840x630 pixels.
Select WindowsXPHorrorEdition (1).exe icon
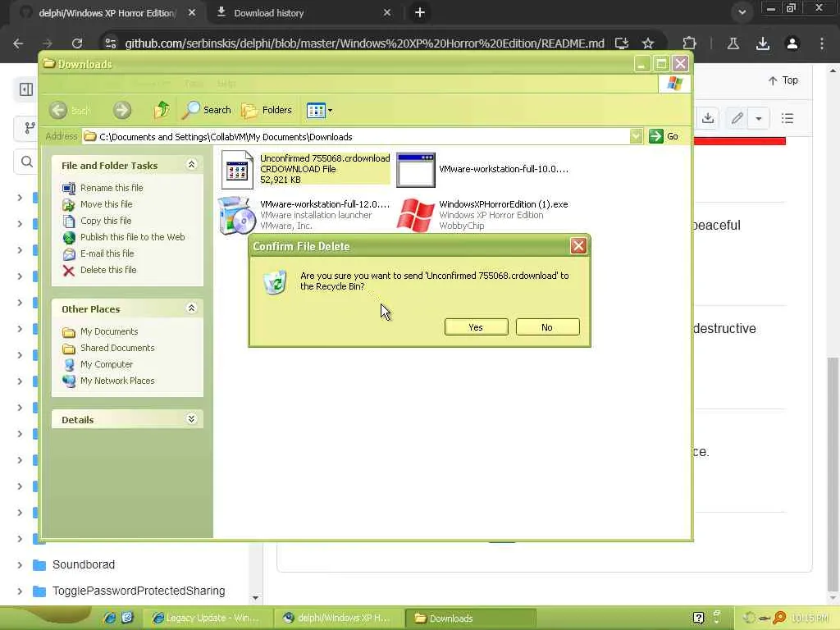tap(415, 216)
